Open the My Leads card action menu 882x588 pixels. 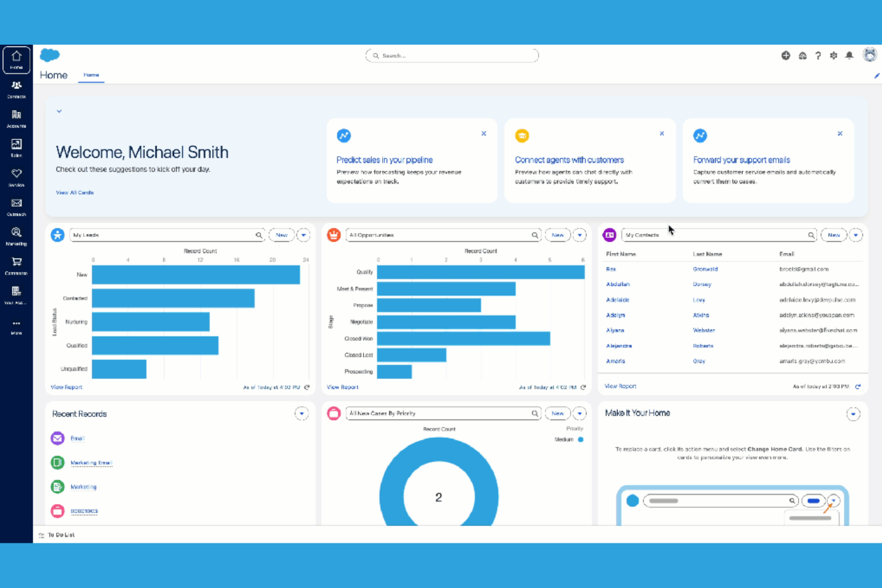click(x=303, y=235)
